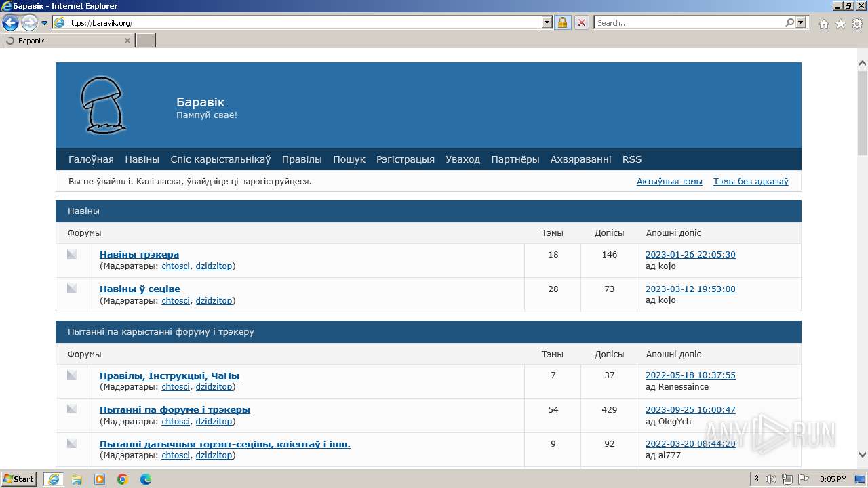Open the Партнёры menu item

point(515,159)
